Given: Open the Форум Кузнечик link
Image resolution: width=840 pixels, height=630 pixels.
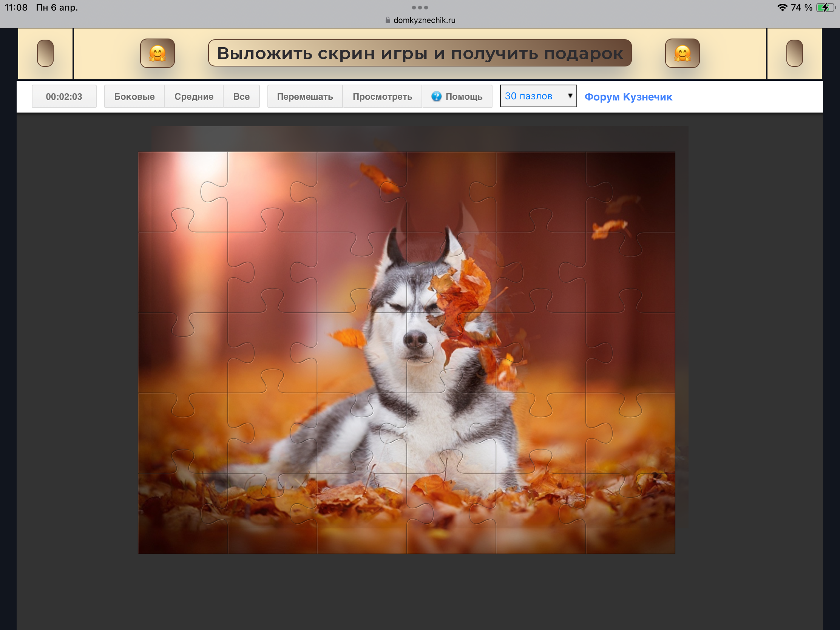Looking at the screenshot, I should [628, 97].
